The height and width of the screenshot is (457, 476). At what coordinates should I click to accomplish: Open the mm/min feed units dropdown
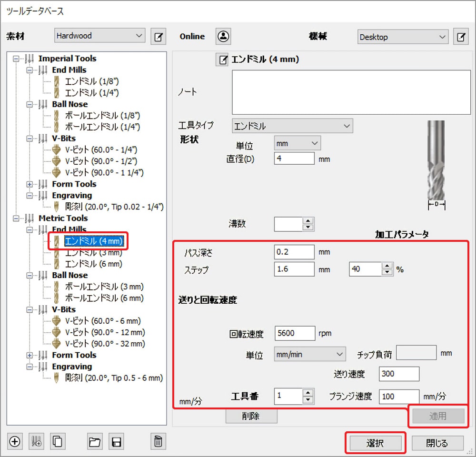coord(310,354)
